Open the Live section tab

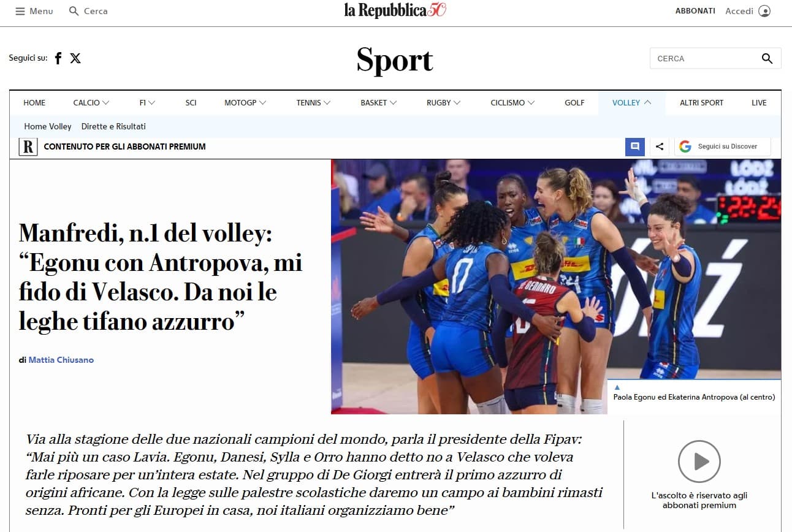[x=759, y=103]
